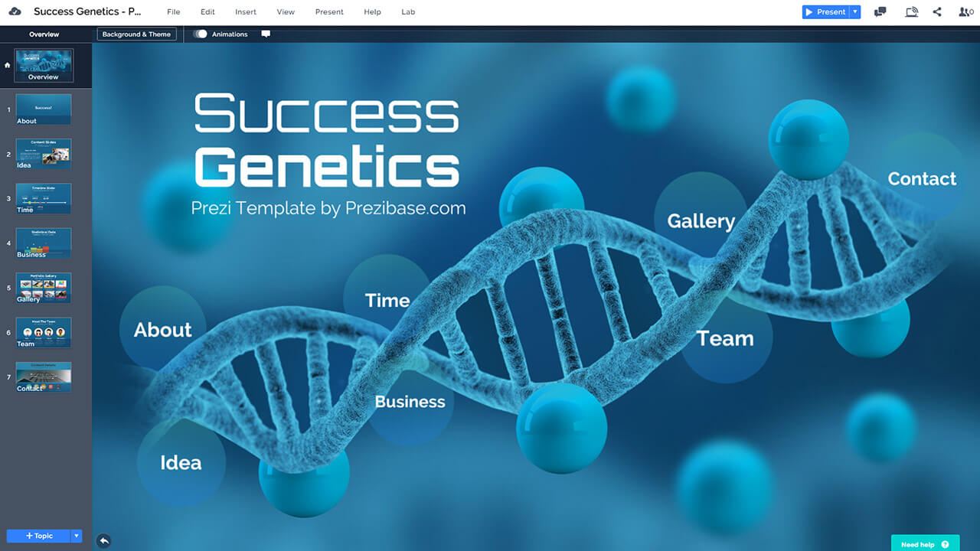Open the collaborators icon
This screenshot has width=980, height=551.
pyautogui.click(x=965, y=11)
